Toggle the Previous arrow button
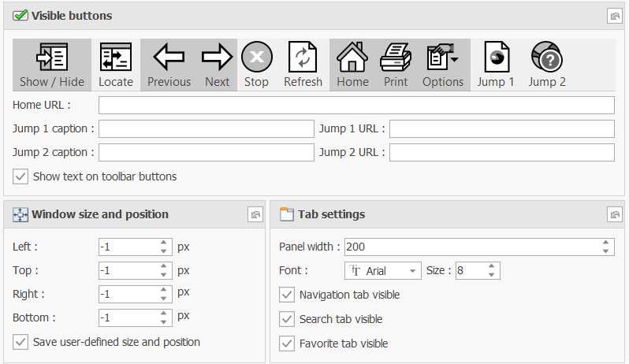 (x=169, y=65)
